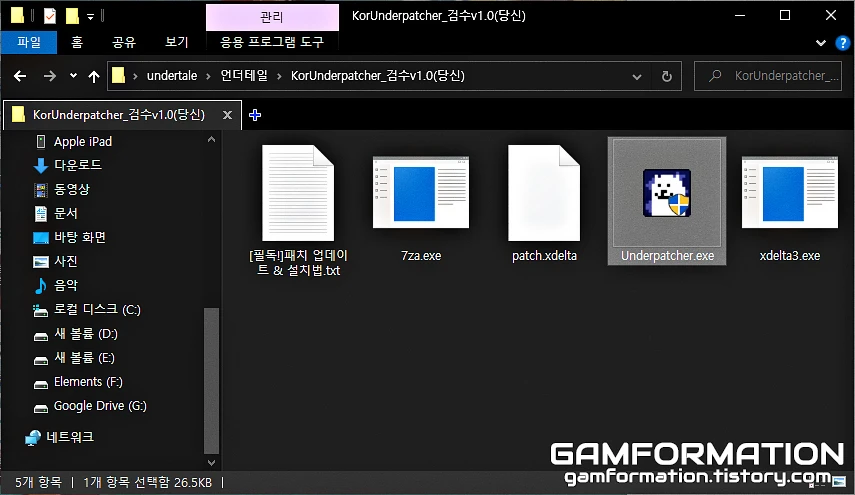Viewport: 855px width, 495px height.
Task: Go forward with the right arrow
Action: (x=50, y=76)
